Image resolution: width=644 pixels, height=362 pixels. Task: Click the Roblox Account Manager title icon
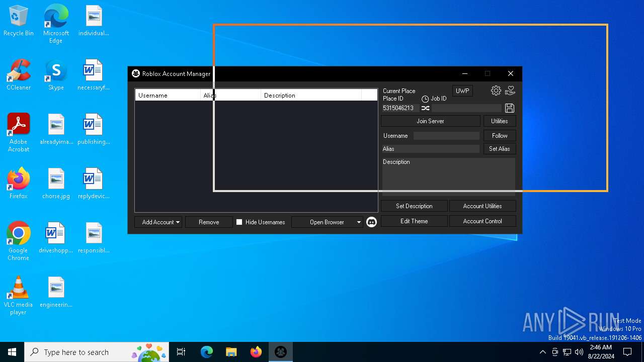click(x=136, y=73)
